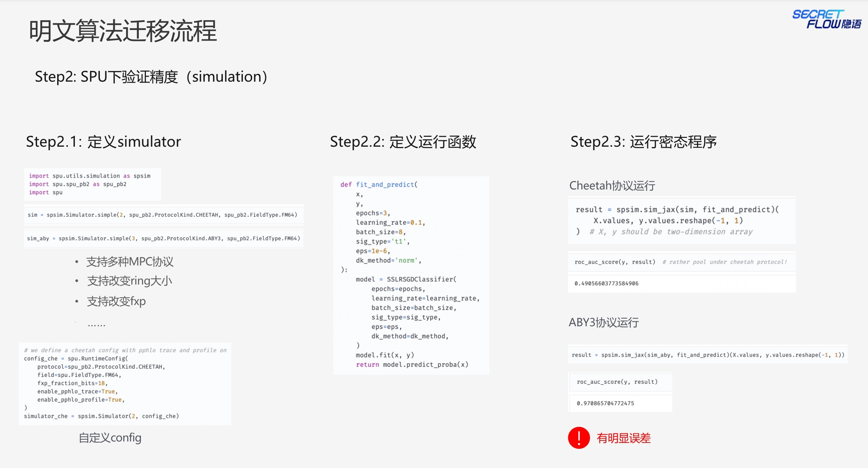
Task: Click the slide title '明文算法迁移流程'
Action: [123, 31]
